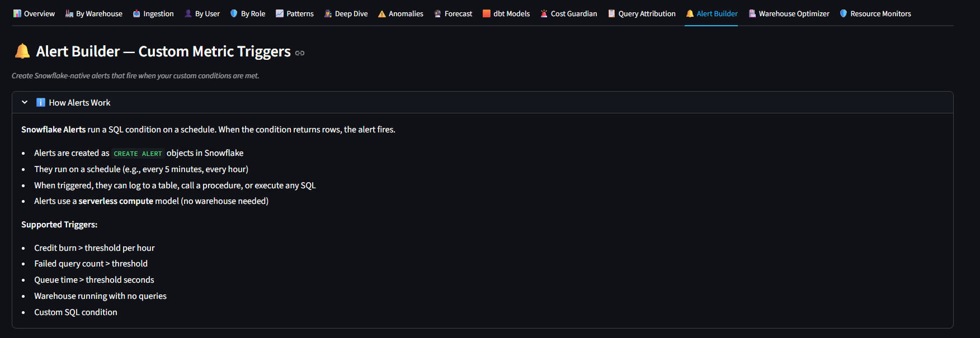Switch to the By Role tab
The width and height of the screenshot is (980, 338).
[x=248, y=13]
